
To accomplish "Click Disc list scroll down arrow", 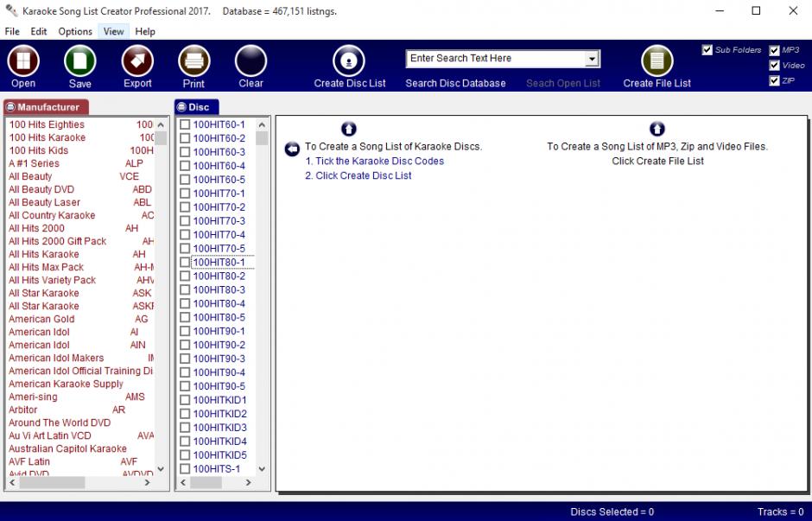I will (x=262, y=468).
